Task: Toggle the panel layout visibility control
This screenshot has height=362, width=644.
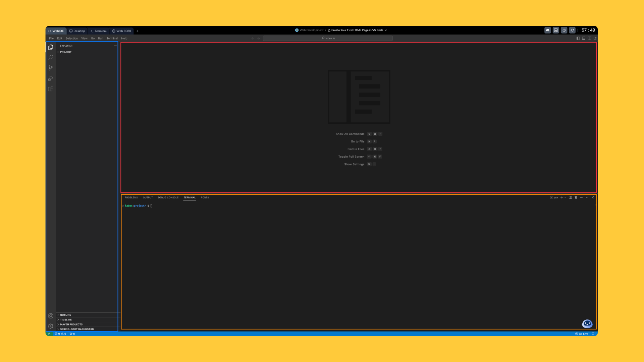Action: (584, 38)
